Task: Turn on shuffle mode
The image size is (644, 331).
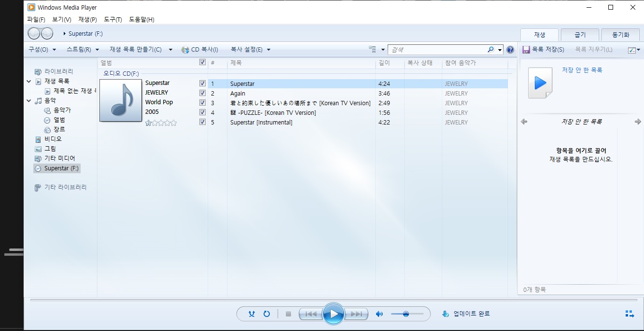Action: click(x=252, y=314)
